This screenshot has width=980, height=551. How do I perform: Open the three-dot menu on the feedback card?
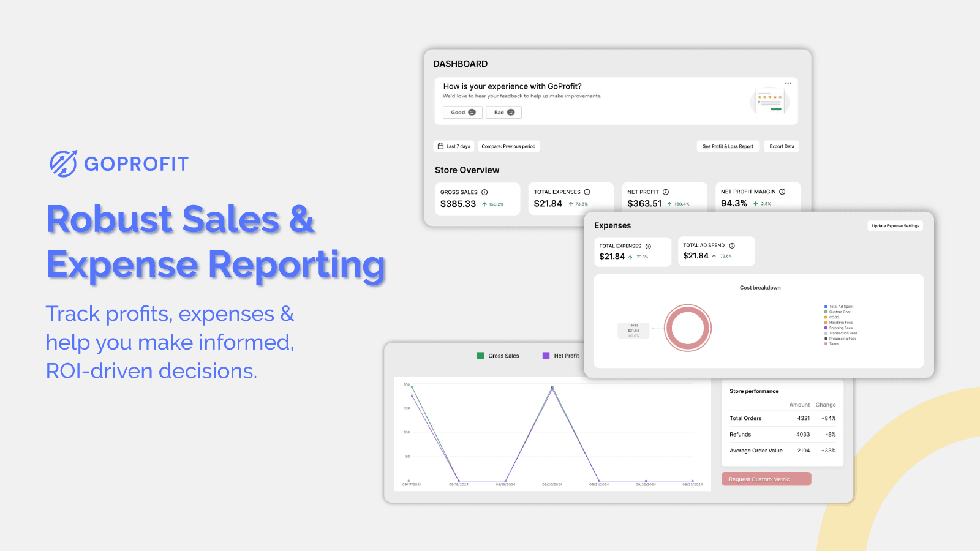click(x=788, y=82)
